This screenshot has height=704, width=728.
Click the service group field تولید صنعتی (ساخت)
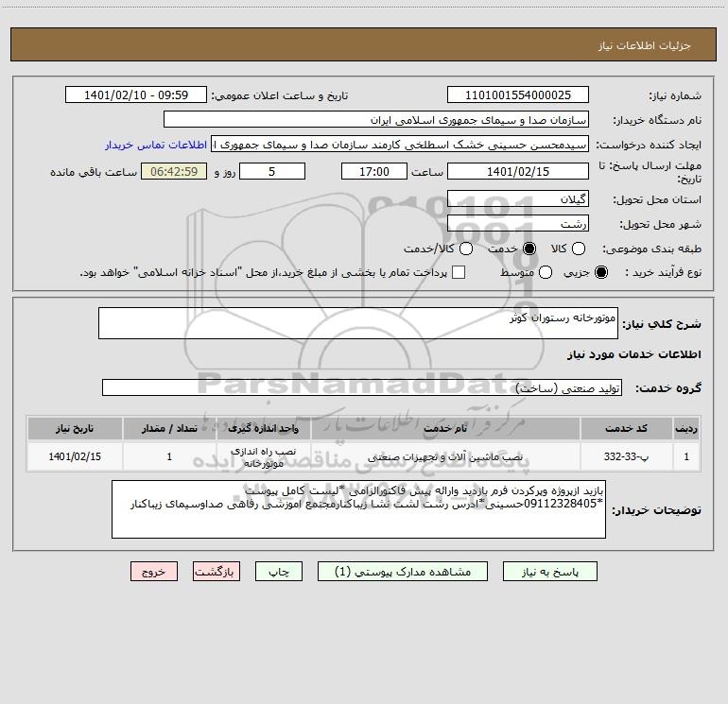click(362, 388)
